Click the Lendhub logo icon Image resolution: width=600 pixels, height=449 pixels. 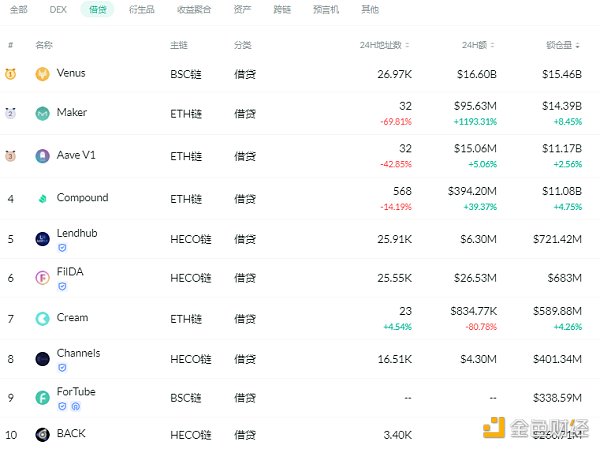(42, 238)
